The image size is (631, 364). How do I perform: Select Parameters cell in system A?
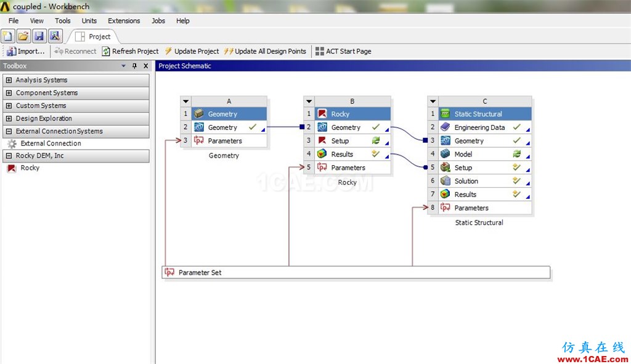229,141
